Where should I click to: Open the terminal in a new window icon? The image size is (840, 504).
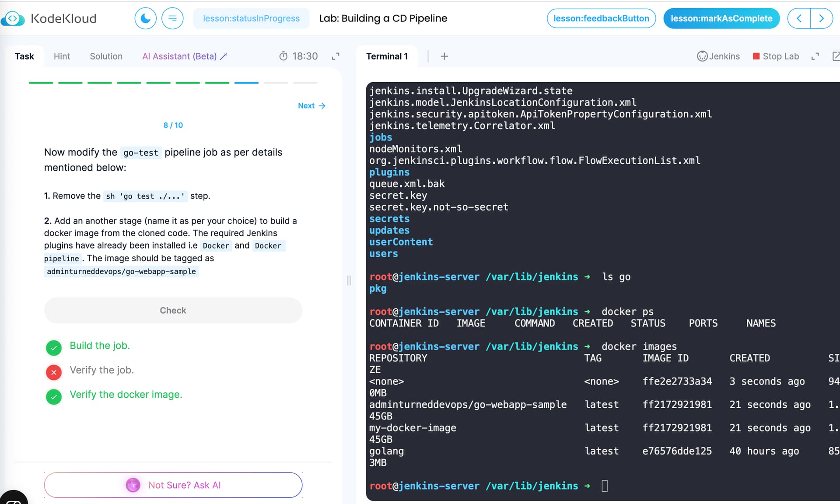(x=836, y=56)
